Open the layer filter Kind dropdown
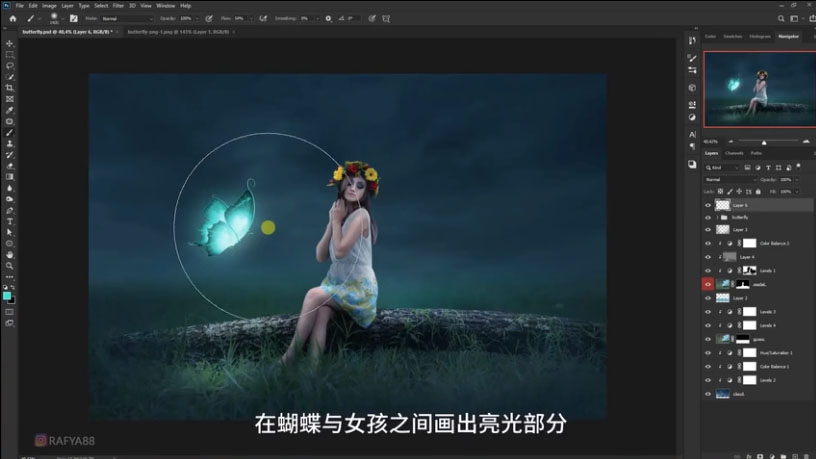Image resolution: width=816 pixels, height=459 pixels. point(722,168)
